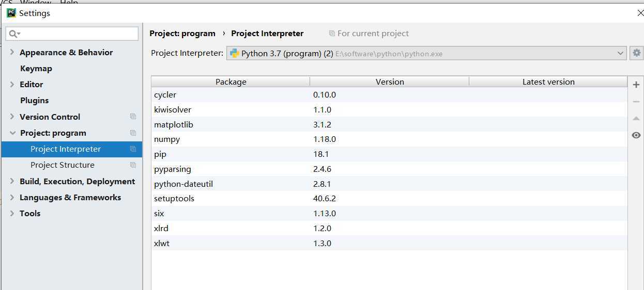Click per-project icon beside Version Control
This screenshot has height=290, width=644.
pos(133,117)
